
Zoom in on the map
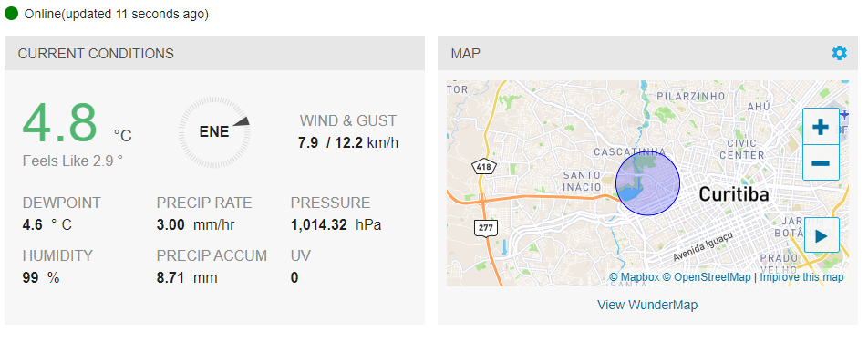(x=821, y=127)
